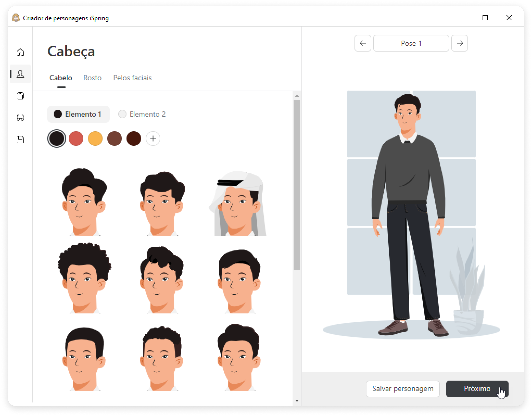532x416 pixels.
Task: Switch to the Rosto tab
Action: [92, 78]
